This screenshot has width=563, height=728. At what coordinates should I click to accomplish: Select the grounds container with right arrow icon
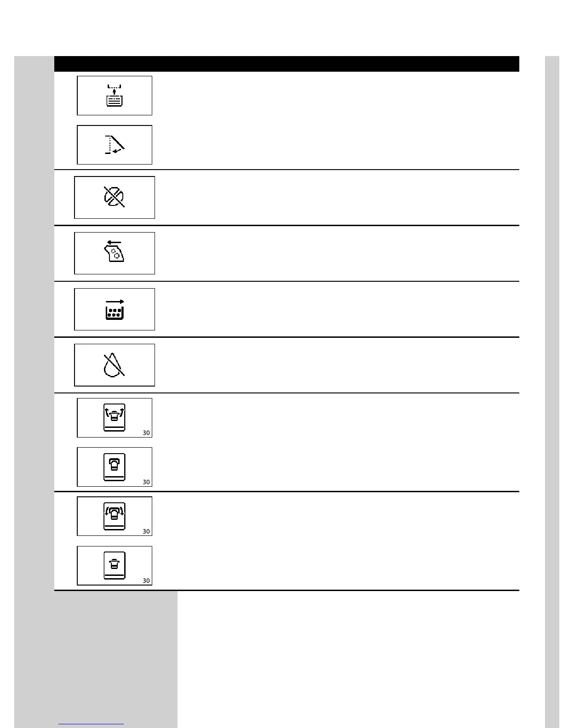[x=114, y=309]
